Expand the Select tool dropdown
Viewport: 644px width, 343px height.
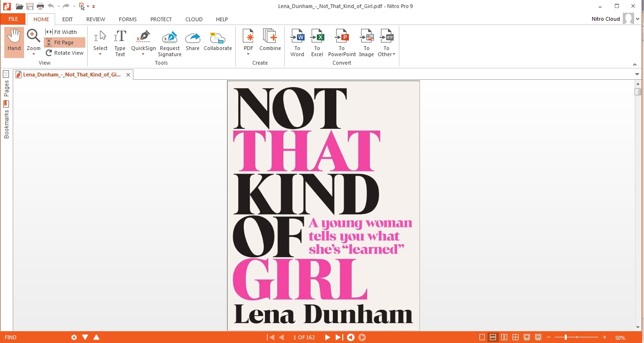pos(100,54)
